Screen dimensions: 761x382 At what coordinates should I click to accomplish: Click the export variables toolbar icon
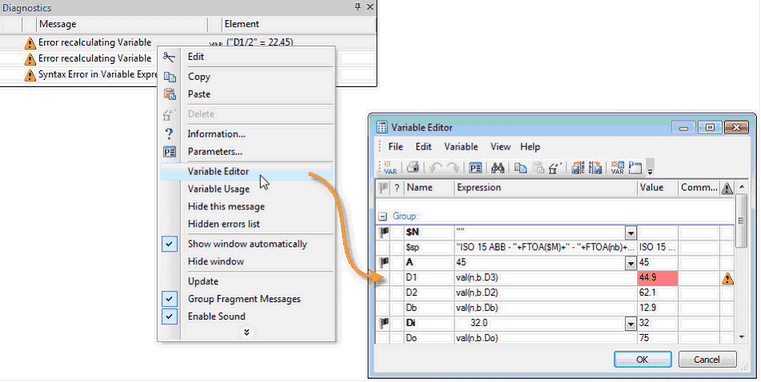coord(595,168)
